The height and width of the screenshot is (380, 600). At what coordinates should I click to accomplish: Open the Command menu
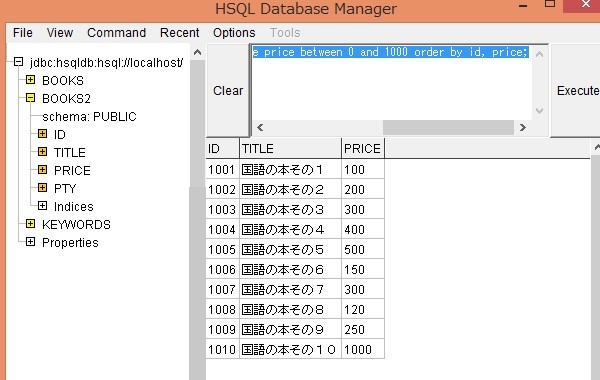click(116, 33)
